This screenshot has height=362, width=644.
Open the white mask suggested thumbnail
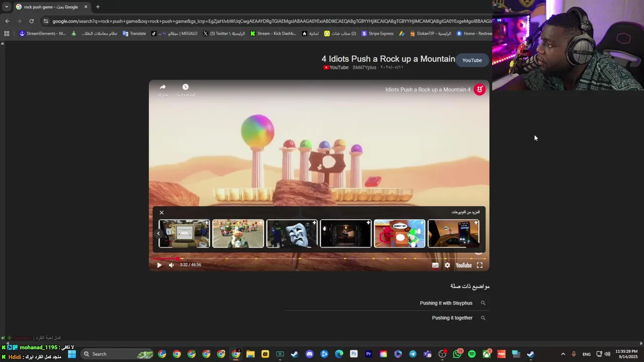coord(292,233)
